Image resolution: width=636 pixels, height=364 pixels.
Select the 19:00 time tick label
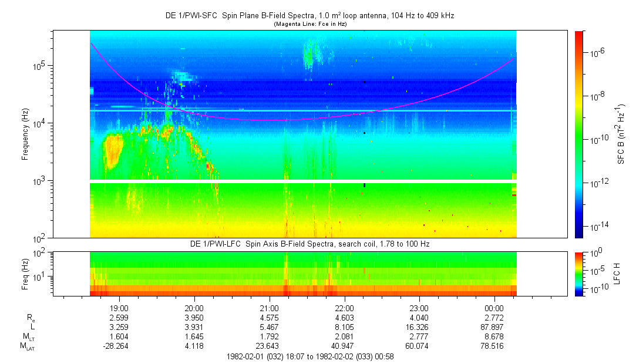119,308
